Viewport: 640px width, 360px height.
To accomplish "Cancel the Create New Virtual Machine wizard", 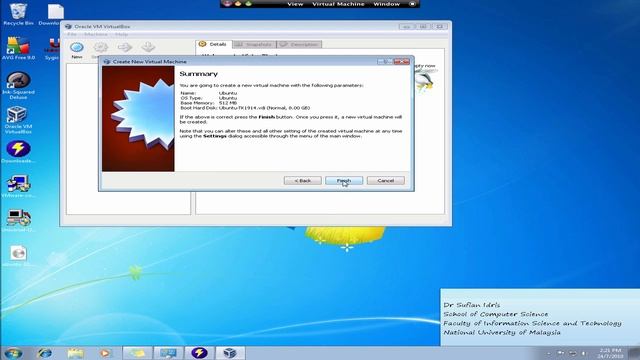I will [x=385, y=180].
